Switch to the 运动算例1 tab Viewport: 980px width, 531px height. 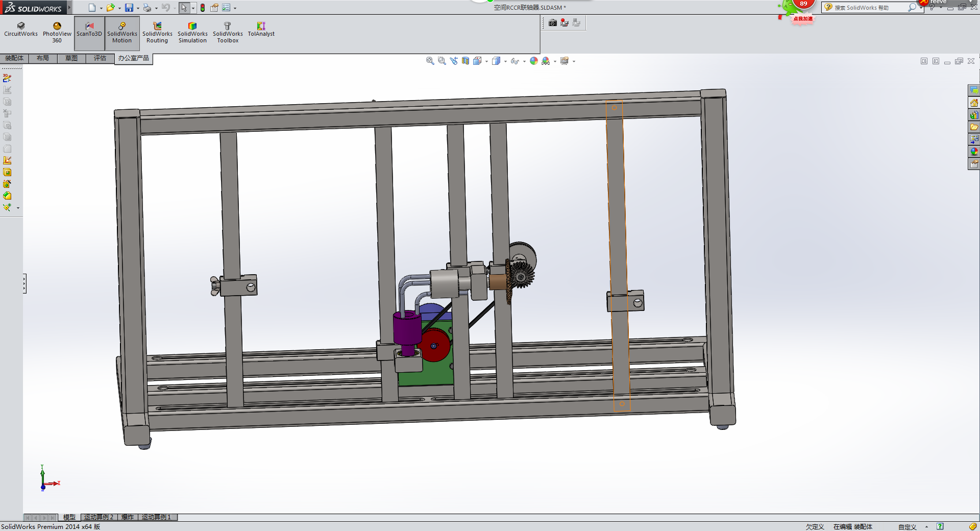(x=156, y=517)
